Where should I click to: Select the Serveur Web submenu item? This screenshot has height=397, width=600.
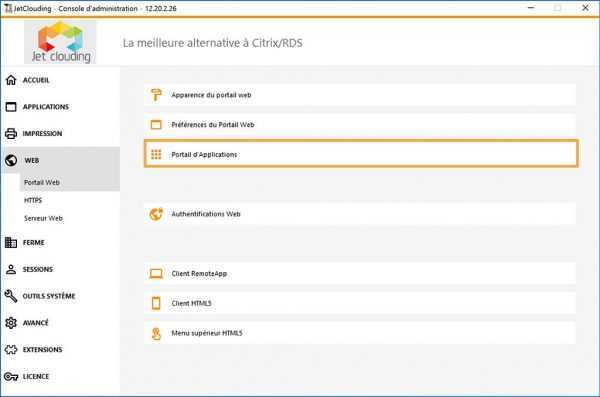43,218
